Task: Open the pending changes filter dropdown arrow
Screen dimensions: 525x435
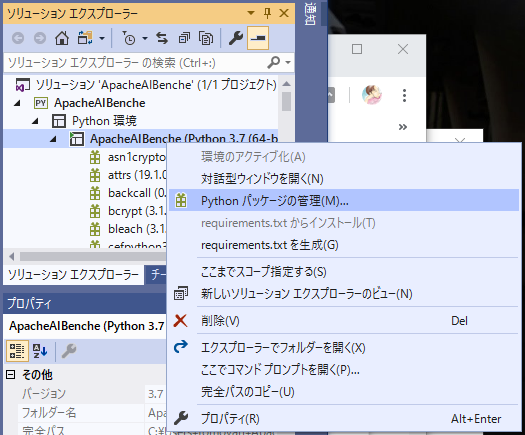Action: [145, 39]
